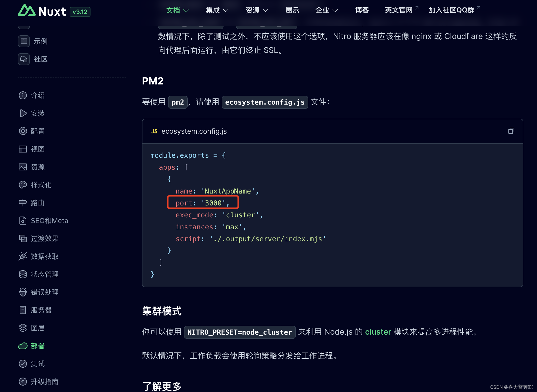Open the 社区 sidebar link
The width and height of the screenshot is (537, 392).
click(41, 59)
